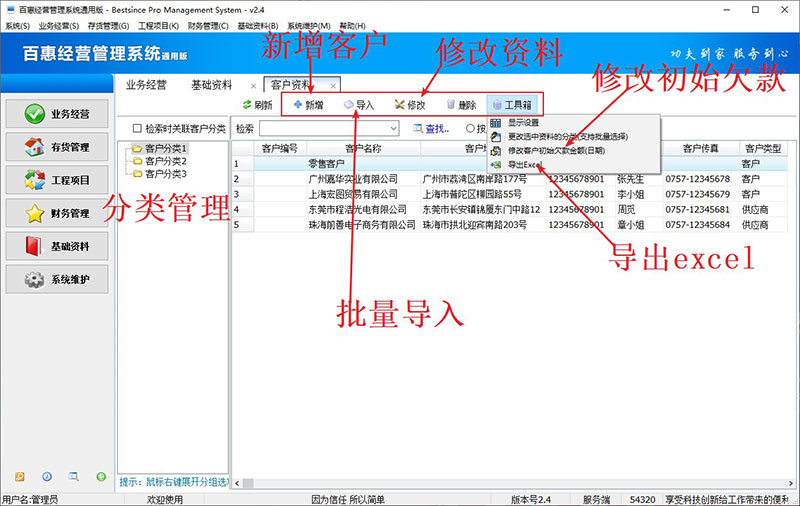Screen dimensions: 800x506
Task: Close the 基础资料 tab
Action: [253, 86]
